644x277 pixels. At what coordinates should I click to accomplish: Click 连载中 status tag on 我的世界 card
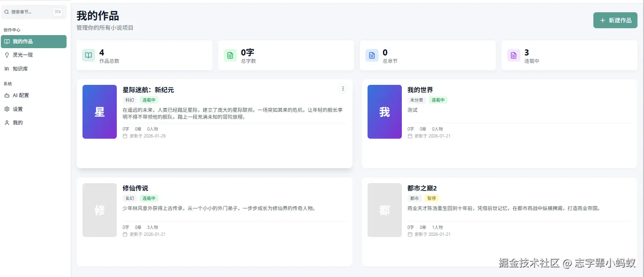[438, 100]
